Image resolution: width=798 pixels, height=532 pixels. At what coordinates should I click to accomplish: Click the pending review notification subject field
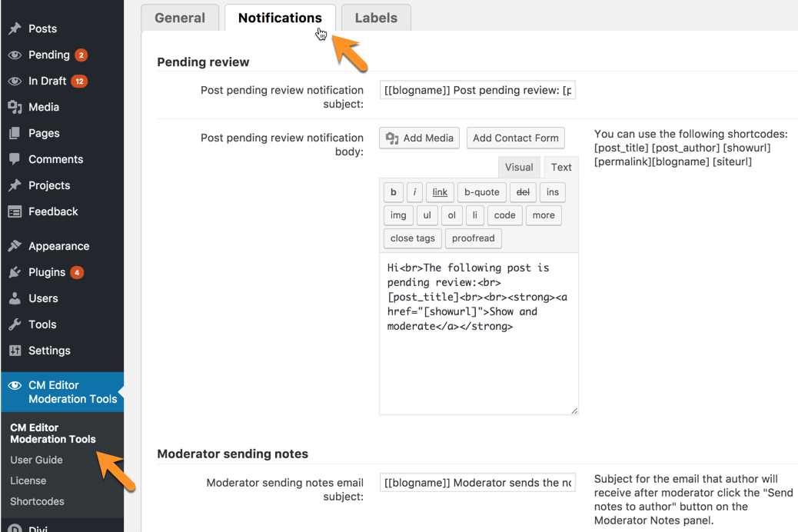pos(477,90)
